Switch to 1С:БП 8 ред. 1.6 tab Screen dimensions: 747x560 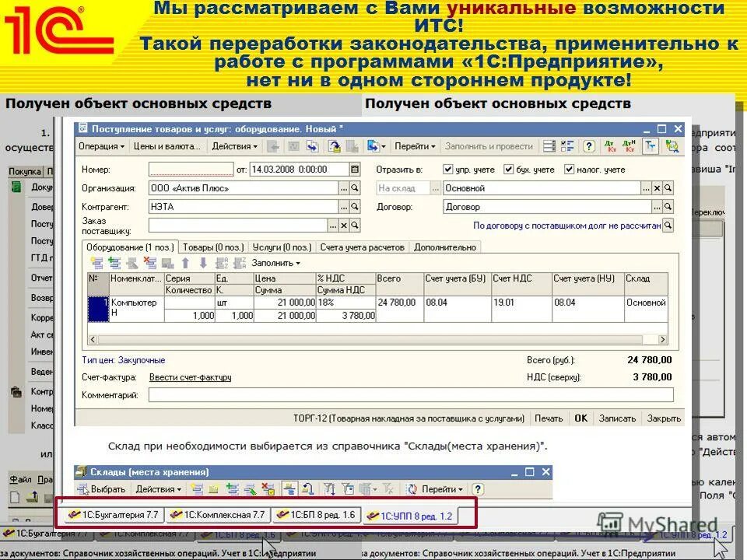tap(317, 515)
